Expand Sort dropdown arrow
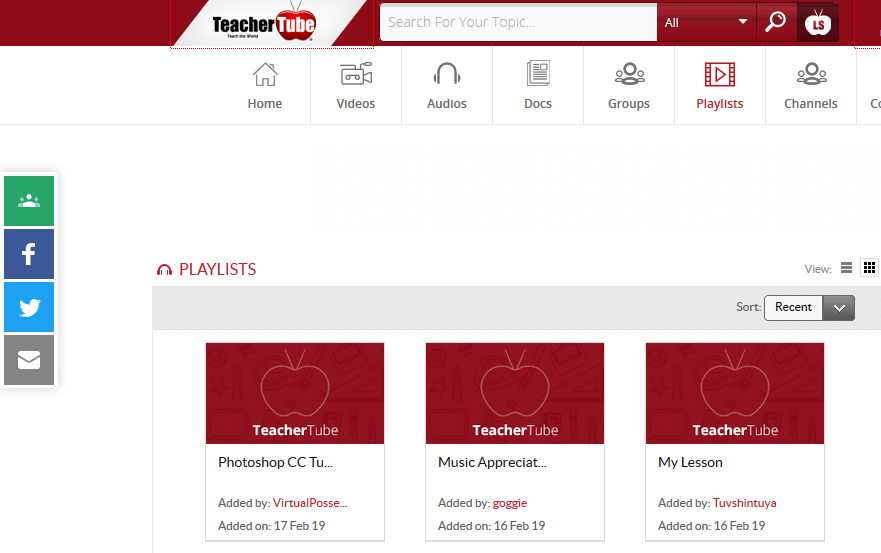This screenshot has height=553, width=881. pyautogui.click(x=839, y=308)
